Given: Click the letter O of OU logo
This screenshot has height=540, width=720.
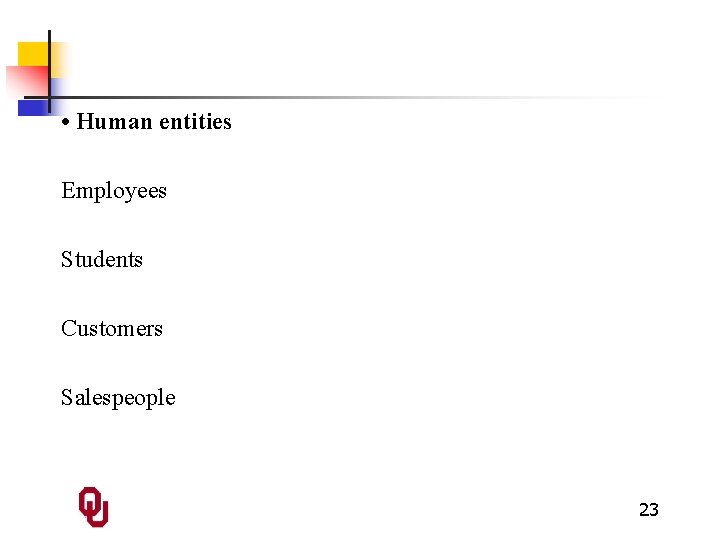Looking at the screenshot, I should coord(89,501).
